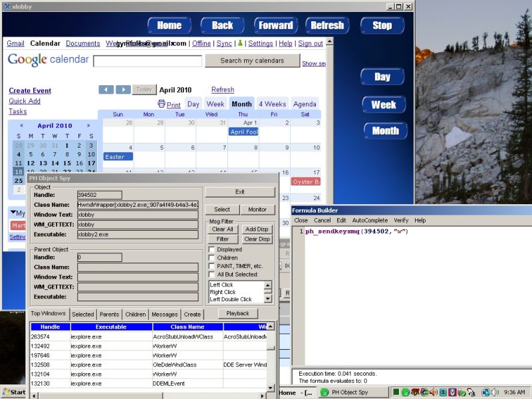Click the Back button in xlobby
The height and width of the screenshot is (399, 532).
click(x=222, y=25)
